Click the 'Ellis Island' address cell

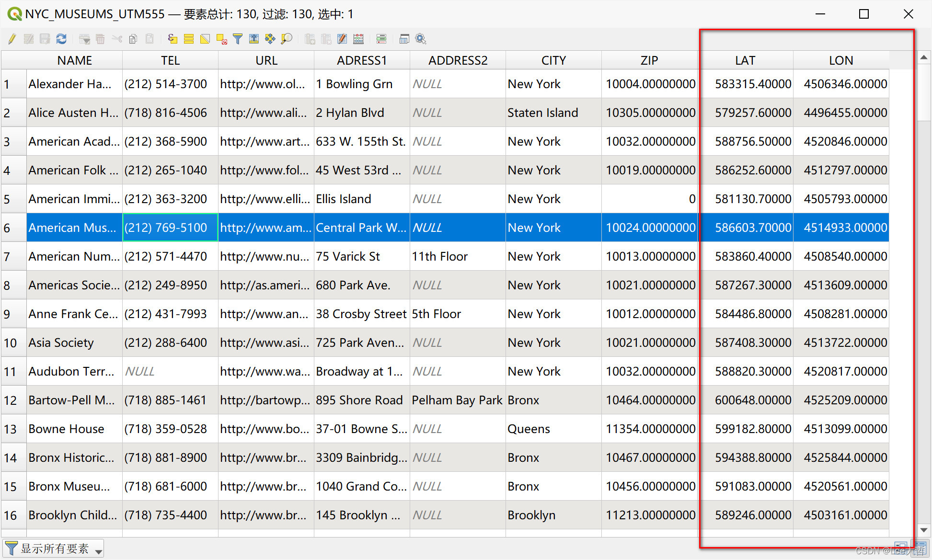362,199
